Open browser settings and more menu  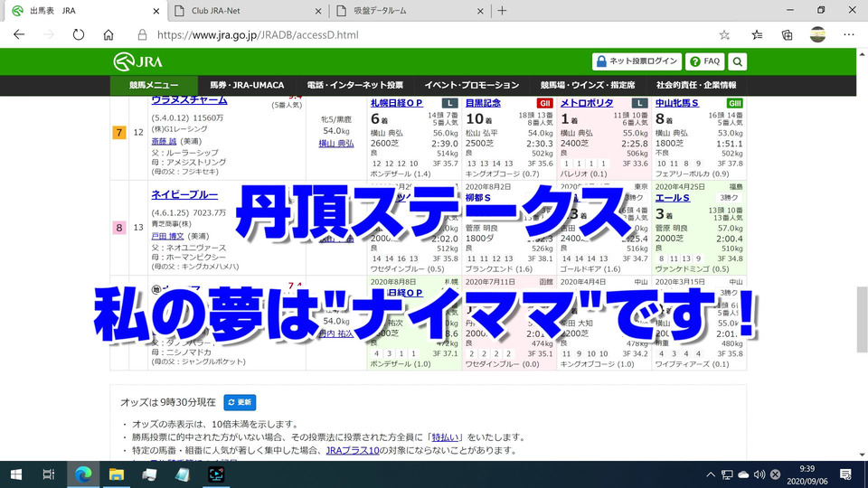coord(849,35)
